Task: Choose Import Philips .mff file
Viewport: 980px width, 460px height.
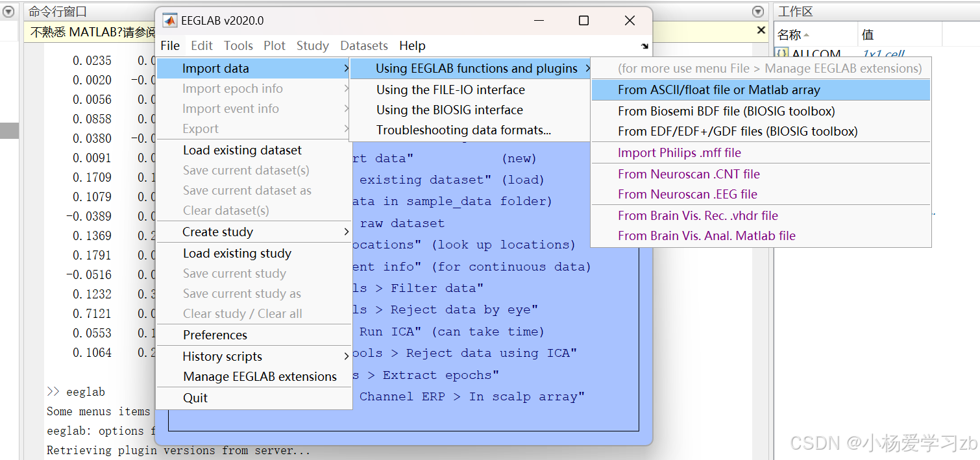Action: [x=761, y=152]
